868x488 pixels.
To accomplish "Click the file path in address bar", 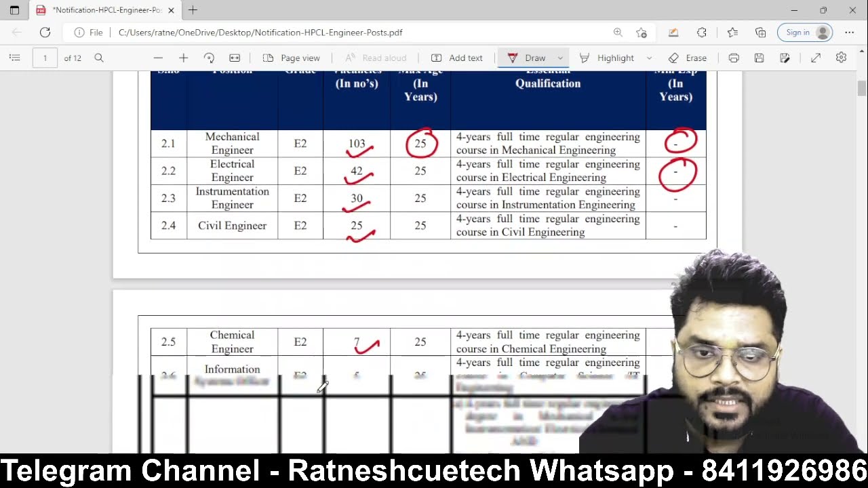I will coord(260,33).
